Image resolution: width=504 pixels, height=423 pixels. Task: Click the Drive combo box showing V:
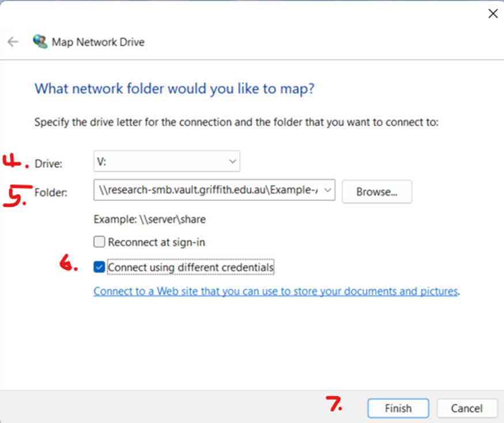[166, 161]
